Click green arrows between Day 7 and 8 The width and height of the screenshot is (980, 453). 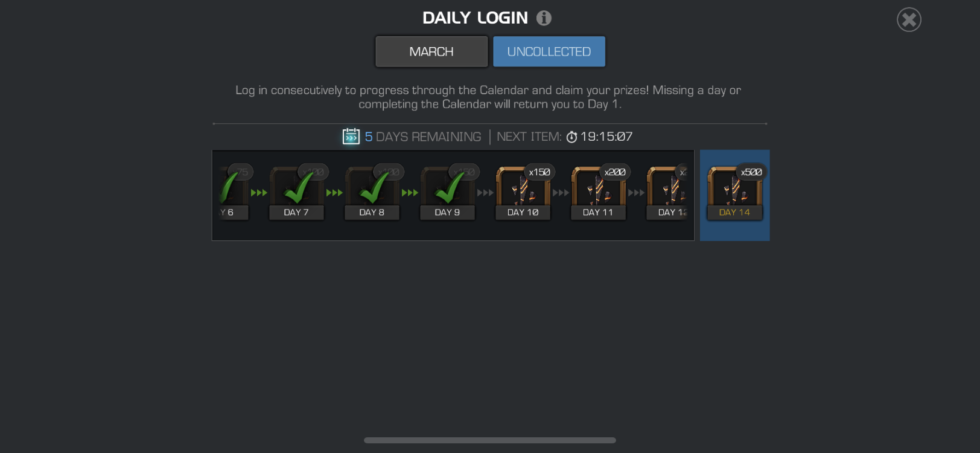coord(334,193)
